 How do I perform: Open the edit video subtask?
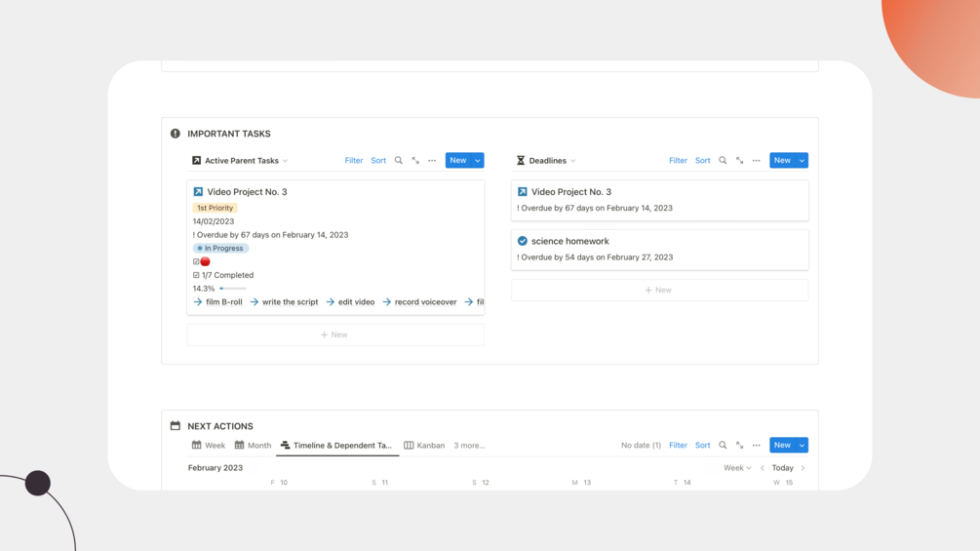(x=350, y=301)
